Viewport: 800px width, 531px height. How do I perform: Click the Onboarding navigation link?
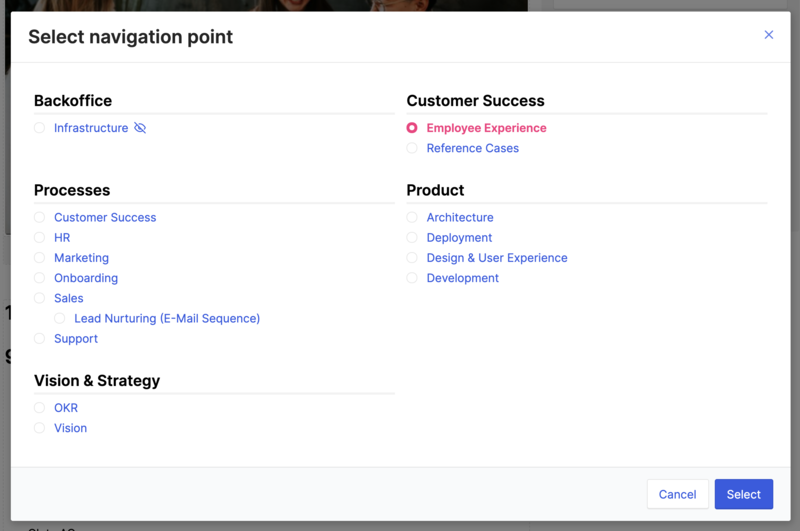tap(86, 278)
